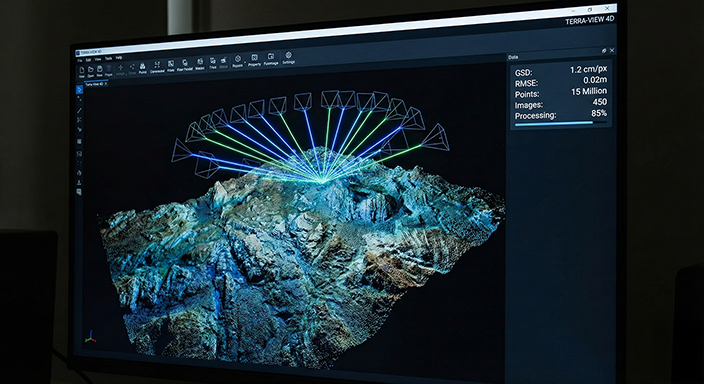Select the four-way move arrows toolbar icon
The width and height of the screenshot is (704, 384).
[120, 67]
